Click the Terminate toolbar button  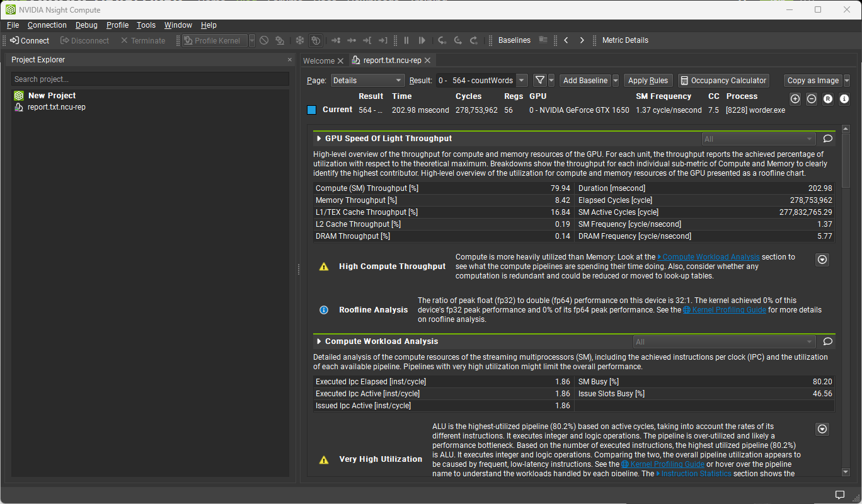142,40
